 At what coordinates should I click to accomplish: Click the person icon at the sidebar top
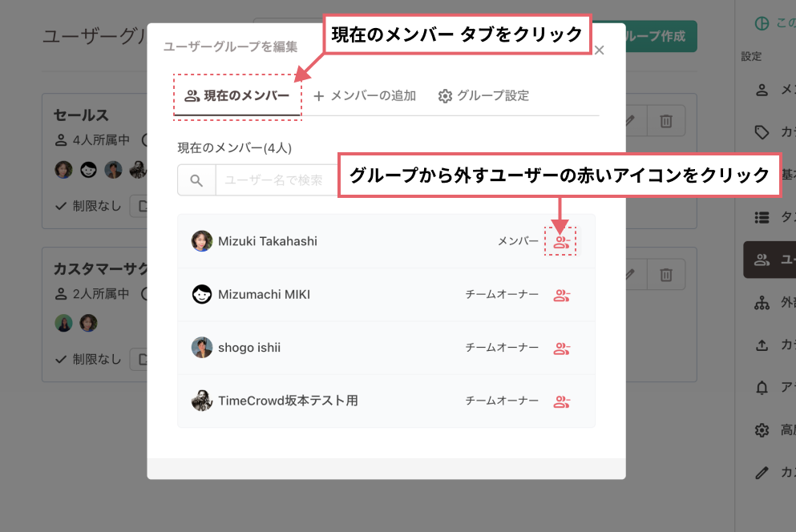coord(761,90)
